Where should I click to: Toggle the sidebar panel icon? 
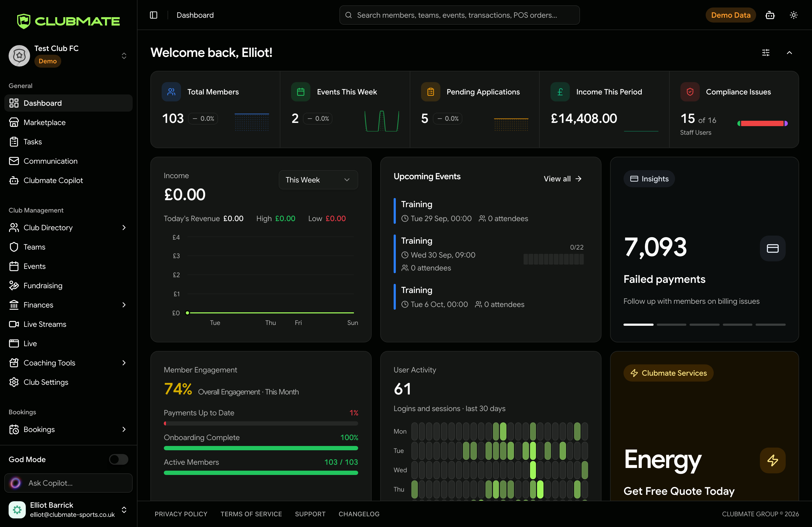point(154,15)
